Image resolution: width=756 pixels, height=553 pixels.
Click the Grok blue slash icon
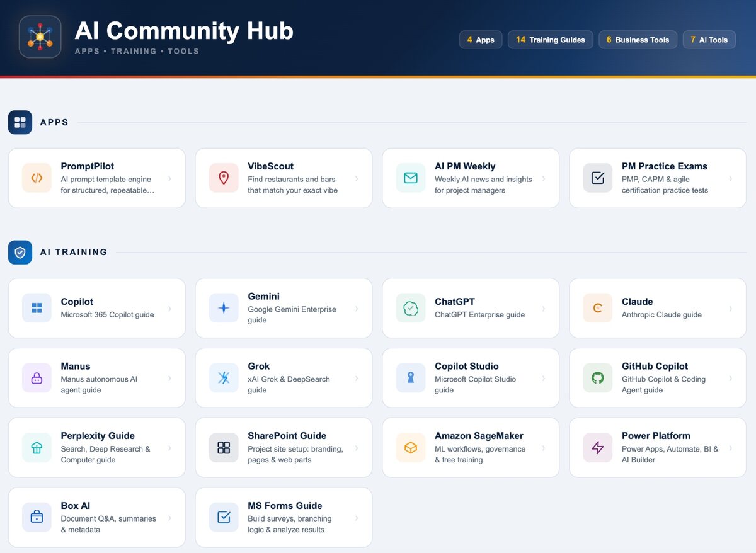(224, 378)
